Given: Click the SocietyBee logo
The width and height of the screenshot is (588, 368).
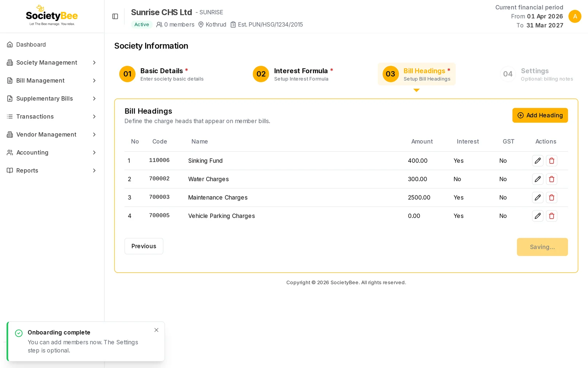Looking at the screenshot, I should pos(52,15).
